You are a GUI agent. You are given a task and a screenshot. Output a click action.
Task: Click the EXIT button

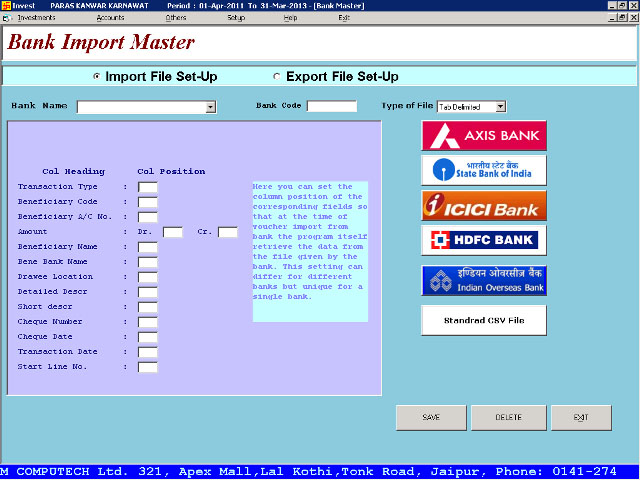[x=582, y=417]
